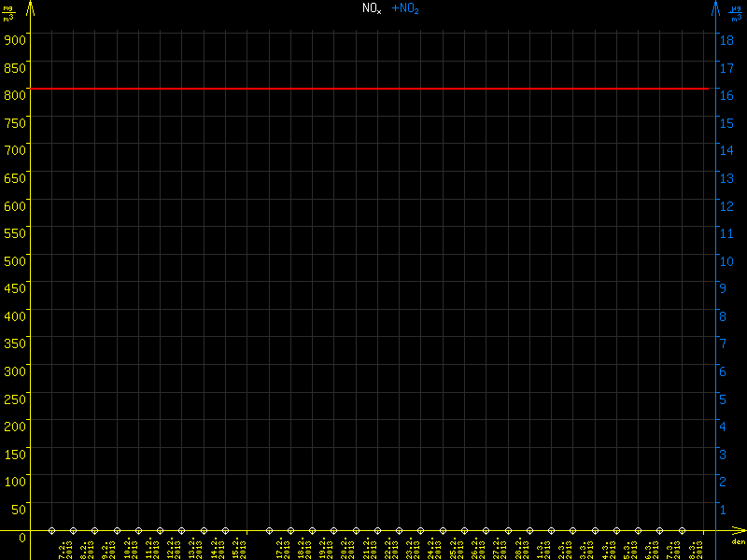Click the 9 value on right axis
The image size is (747, 560).
[722, 288]
